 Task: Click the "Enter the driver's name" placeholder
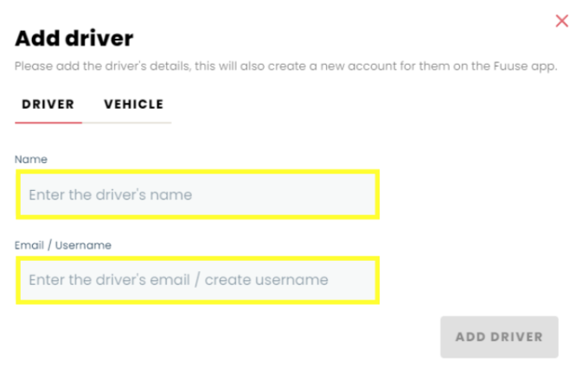[x=111, y=194]
